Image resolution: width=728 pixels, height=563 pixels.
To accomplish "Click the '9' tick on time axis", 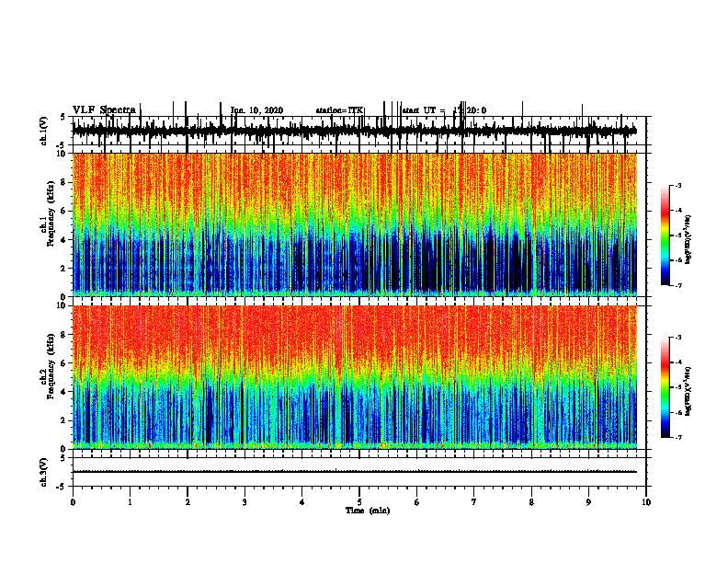I will click(588, 502).
